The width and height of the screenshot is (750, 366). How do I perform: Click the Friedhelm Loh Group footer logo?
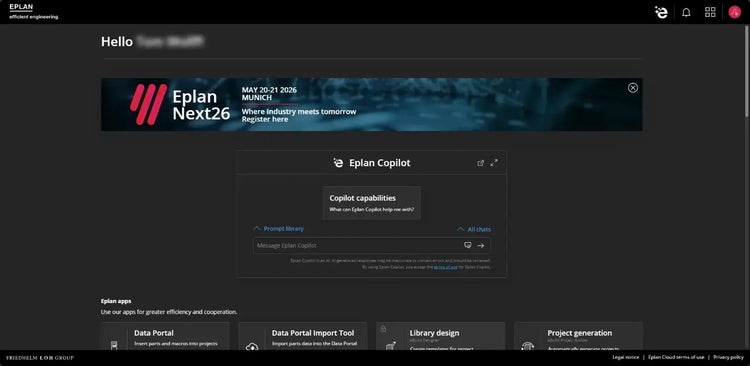click(40, 358)
